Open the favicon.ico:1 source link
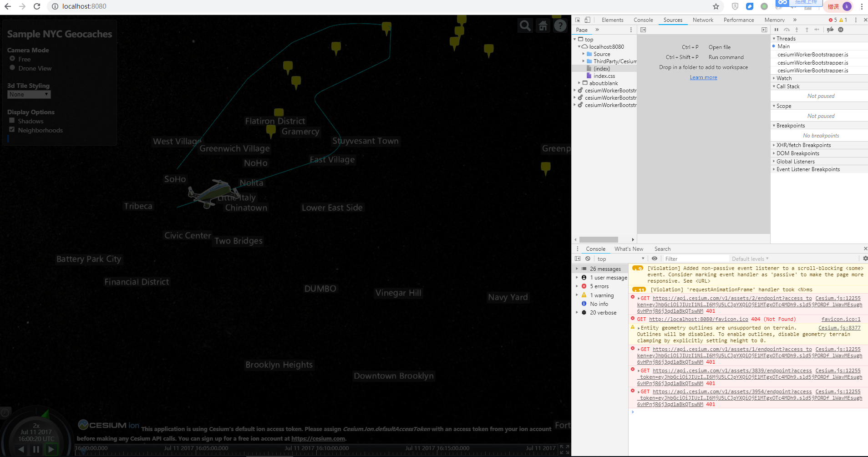The width and height of the screenshot is (868, 457). point(841,320)
